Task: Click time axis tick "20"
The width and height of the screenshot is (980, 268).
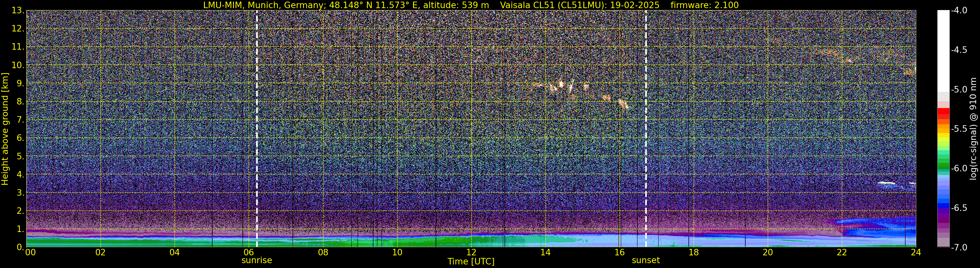Action: [768, 252]
